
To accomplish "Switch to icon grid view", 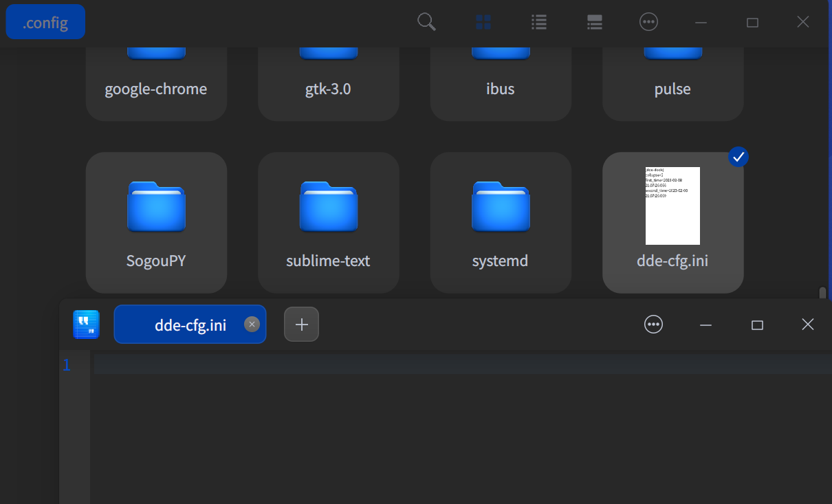I will pyautogui.click(x=483, y=22).
